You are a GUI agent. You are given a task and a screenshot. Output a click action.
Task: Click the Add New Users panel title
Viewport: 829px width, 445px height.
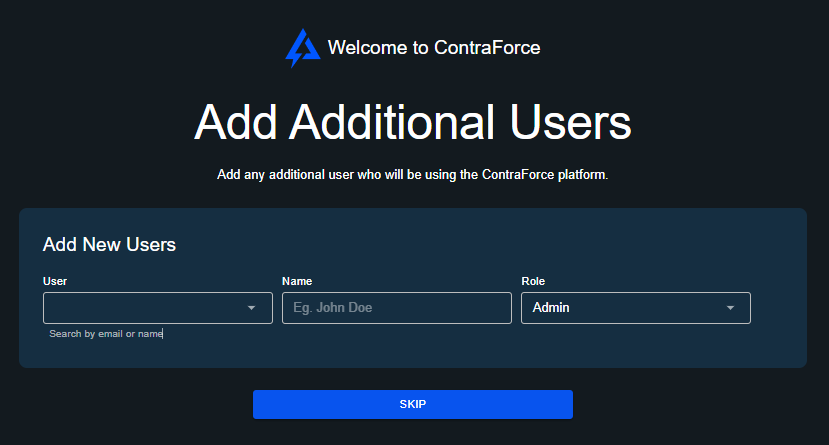click(109, 245)
